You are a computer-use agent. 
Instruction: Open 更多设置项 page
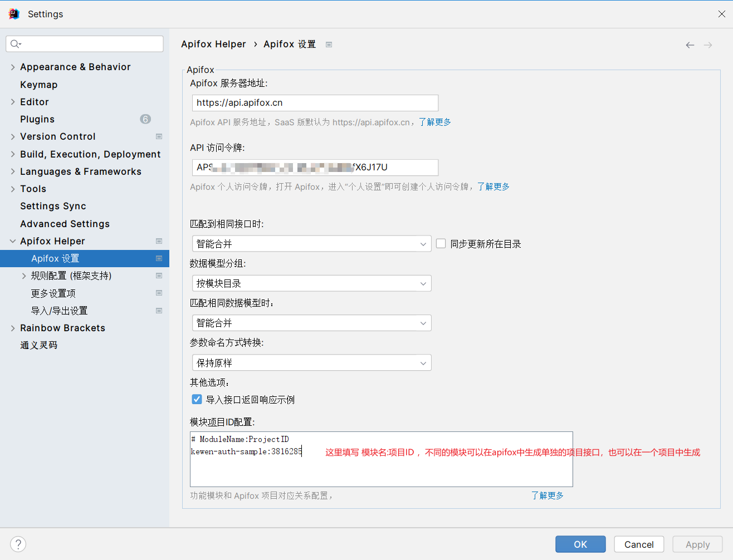pos(53,293)
